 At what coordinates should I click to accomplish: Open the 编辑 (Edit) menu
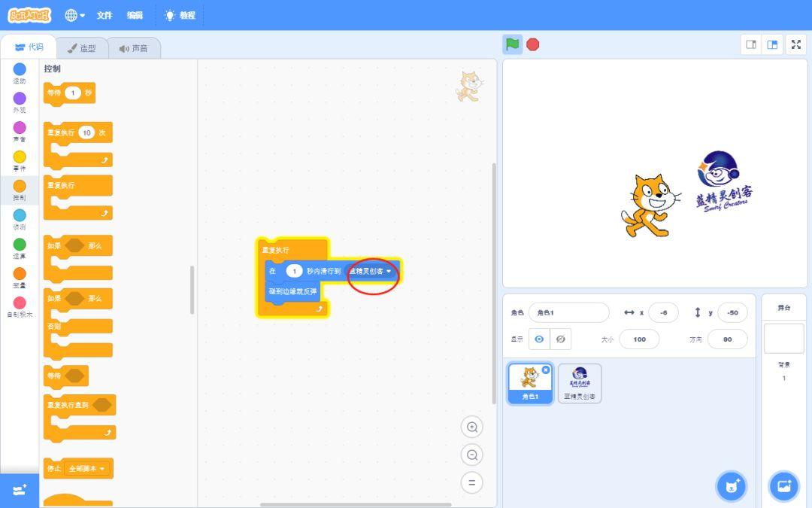click(x=135, y=15)
